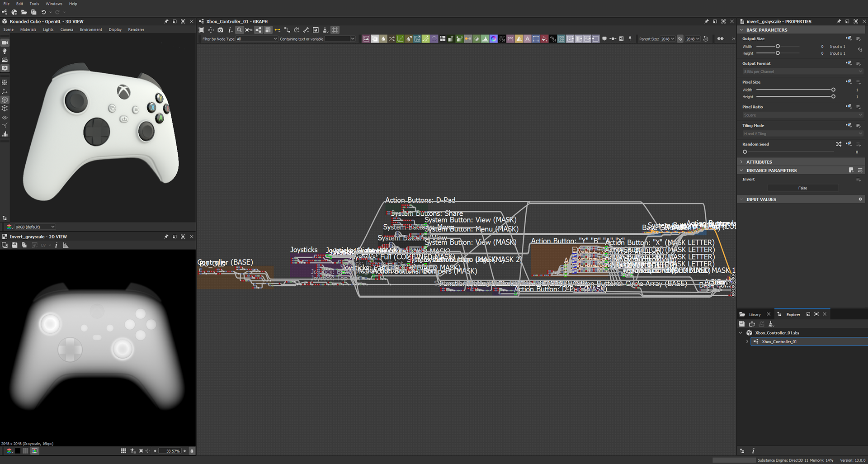
Task: Click the info icon in 2D view toolbar
Action: click(56, 245)
